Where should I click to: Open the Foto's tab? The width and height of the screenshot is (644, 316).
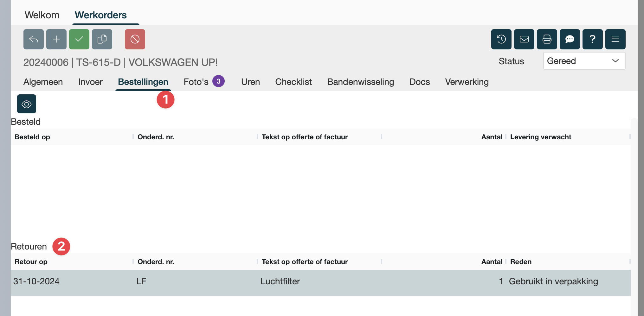point(196,82)
